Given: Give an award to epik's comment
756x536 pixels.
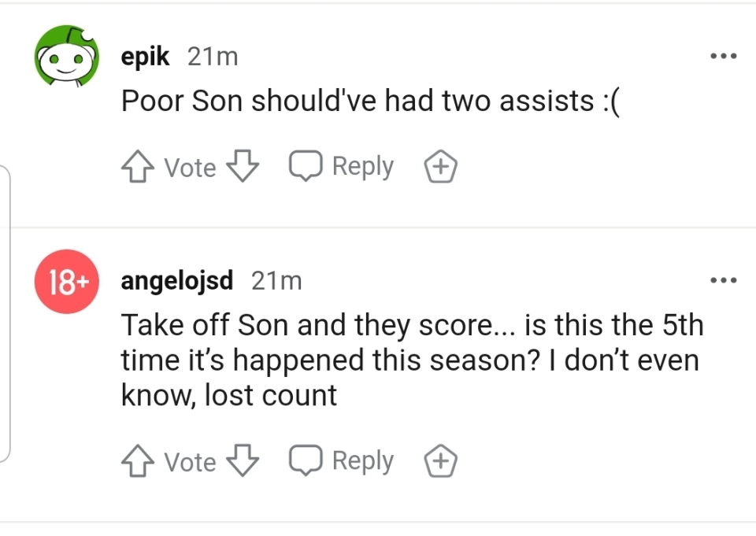Looking at the screenshot, I should click(441, 167).
